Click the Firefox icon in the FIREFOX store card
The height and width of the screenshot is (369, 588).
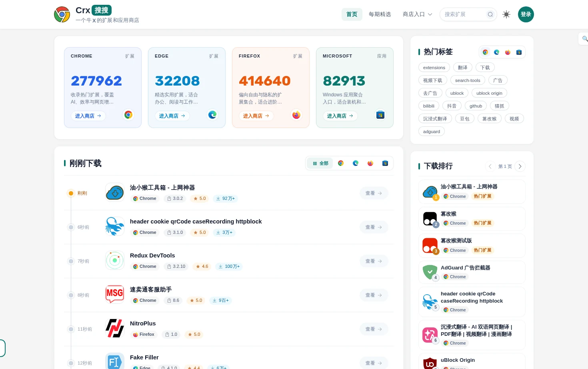pyautogui.click(x=296, y=115)
